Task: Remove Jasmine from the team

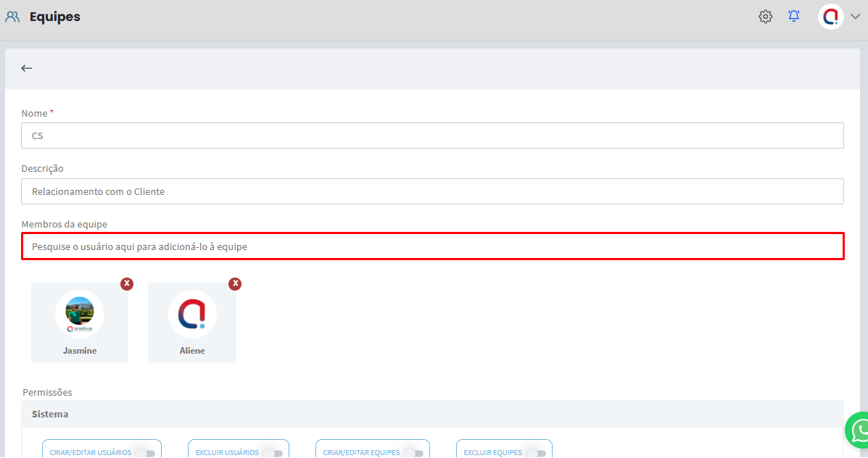Action: coord(127,283)
